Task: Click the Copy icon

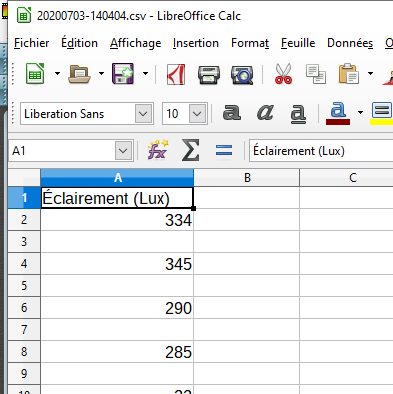Action: (316, 74)
